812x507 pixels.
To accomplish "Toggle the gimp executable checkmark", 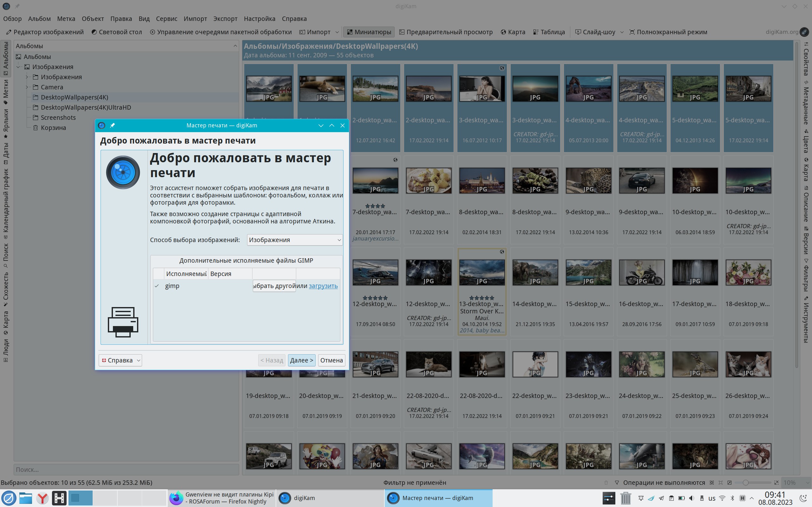I will coord(157,286).
